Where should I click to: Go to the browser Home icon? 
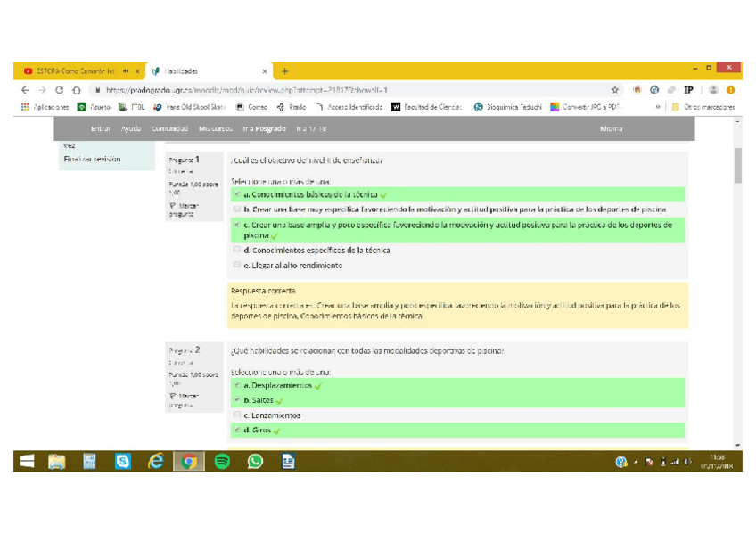[77, 90]
